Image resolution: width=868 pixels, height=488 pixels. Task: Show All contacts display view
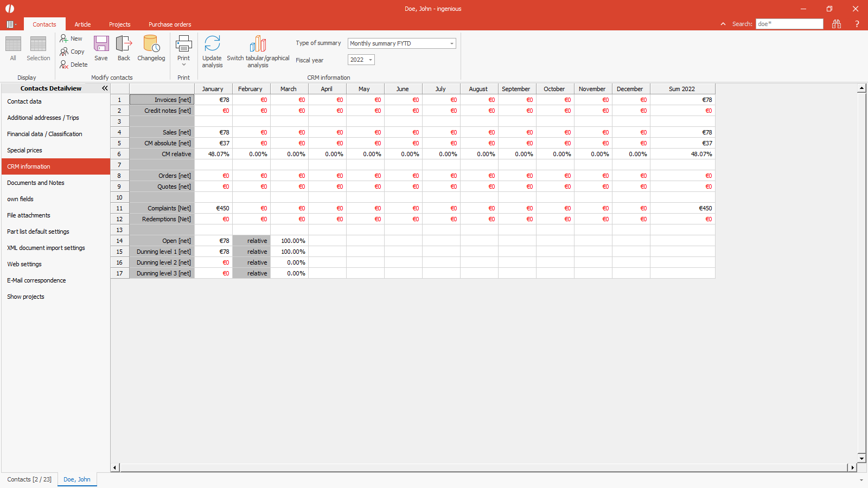point(13,44)
